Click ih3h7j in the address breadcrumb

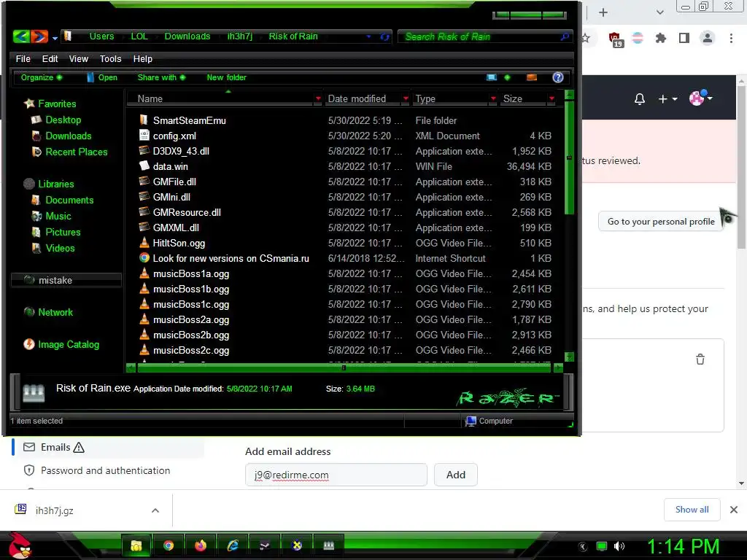[239, 36]
